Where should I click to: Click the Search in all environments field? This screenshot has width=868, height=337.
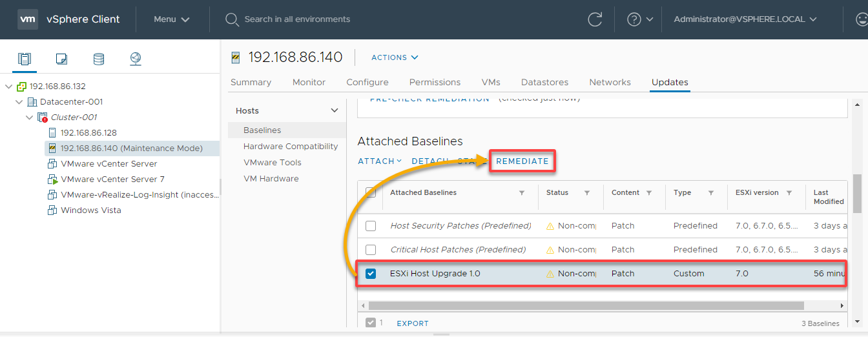297,19
